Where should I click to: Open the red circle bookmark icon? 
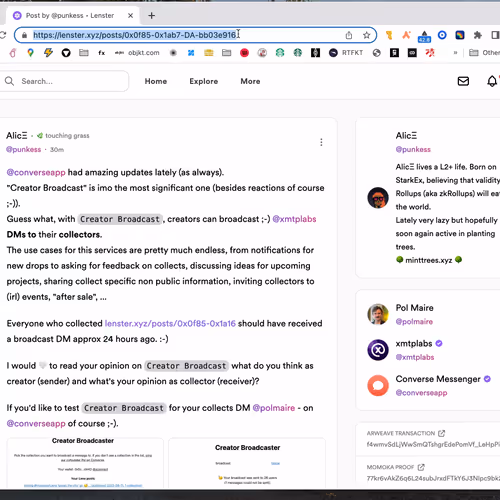244,53
